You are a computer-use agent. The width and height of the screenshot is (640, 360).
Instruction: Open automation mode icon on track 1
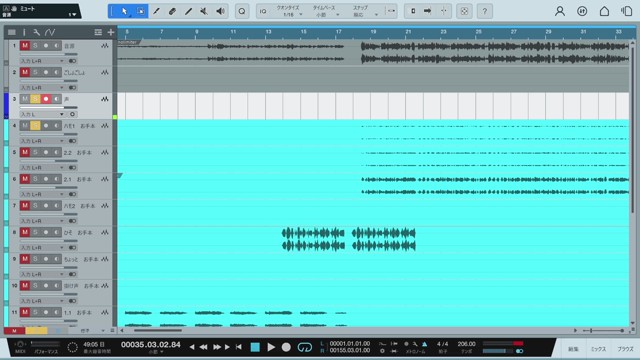pos(105,46)
